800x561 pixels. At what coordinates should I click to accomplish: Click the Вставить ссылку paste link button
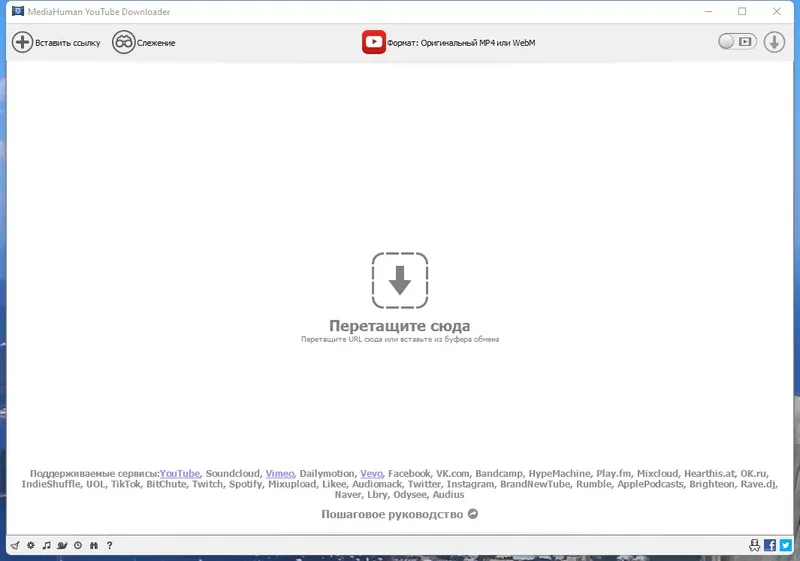tap(56, 42)
